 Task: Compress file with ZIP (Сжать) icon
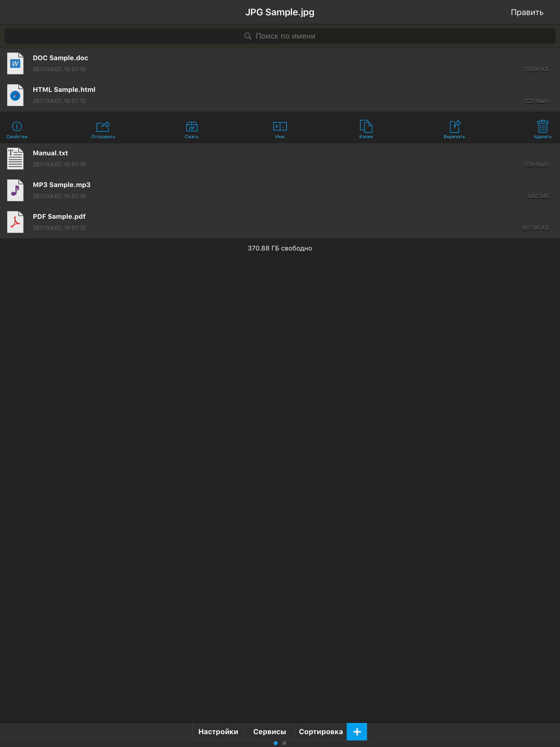point(191,129)
